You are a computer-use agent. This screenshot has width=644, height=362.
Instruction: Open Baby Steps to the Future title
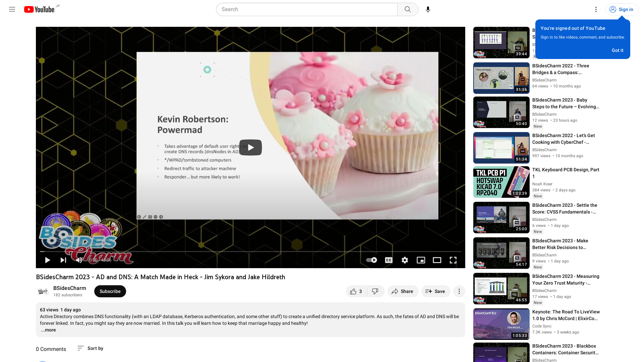point(566,103)
